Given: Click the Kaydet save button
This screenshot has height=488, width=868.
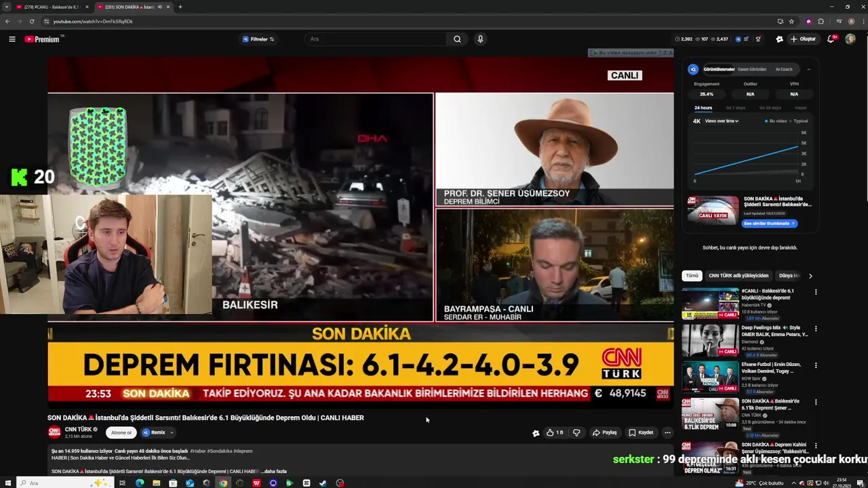Looking at the screenshot, I should point(641,432).
